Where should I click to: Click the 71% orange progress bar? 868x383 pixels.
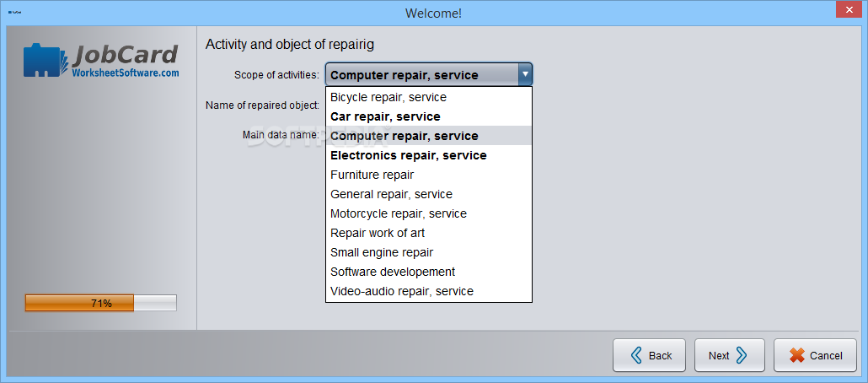pos(101,303)
